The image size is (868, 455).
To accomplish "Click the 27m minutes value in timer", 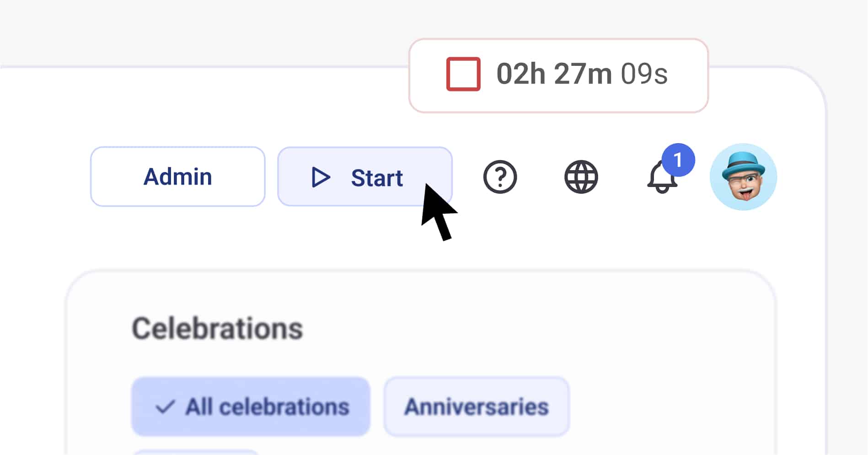I will point(583,74).
